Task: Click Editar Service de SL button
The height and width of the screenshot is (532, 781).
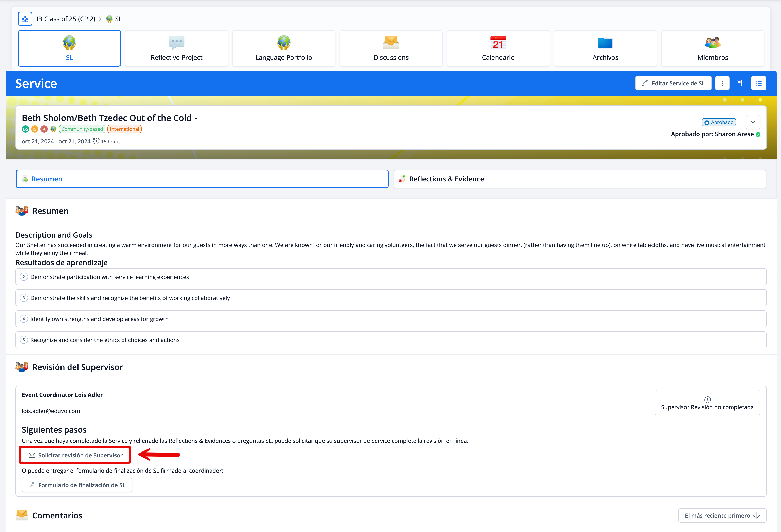Action: (x=673, y=83)
